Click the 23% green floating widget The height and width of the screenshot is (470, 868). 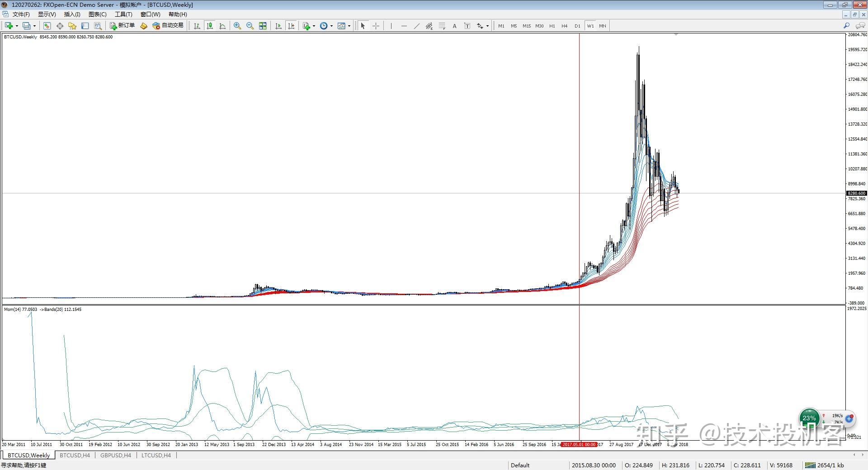[809, 418]
